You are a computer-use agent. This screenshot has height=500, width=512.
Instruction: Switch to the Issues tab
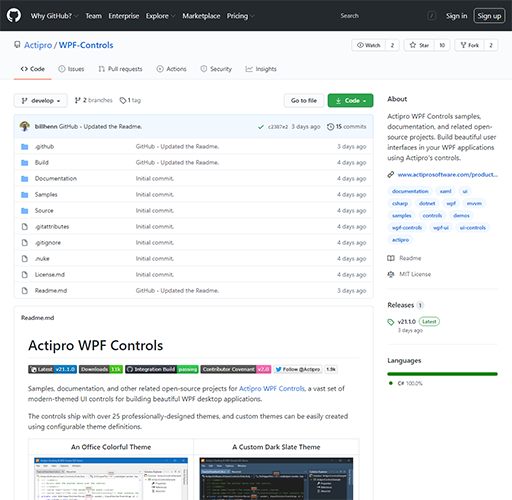click(x=71, y=69)
